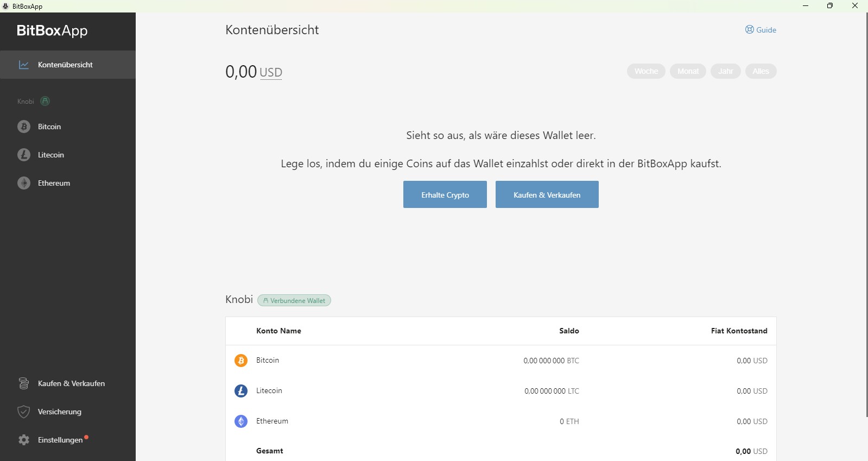Click the Kontenübersicht page heading
Image resolution: width=868 pixels, height=461 pixels.
tap(272, 30)
